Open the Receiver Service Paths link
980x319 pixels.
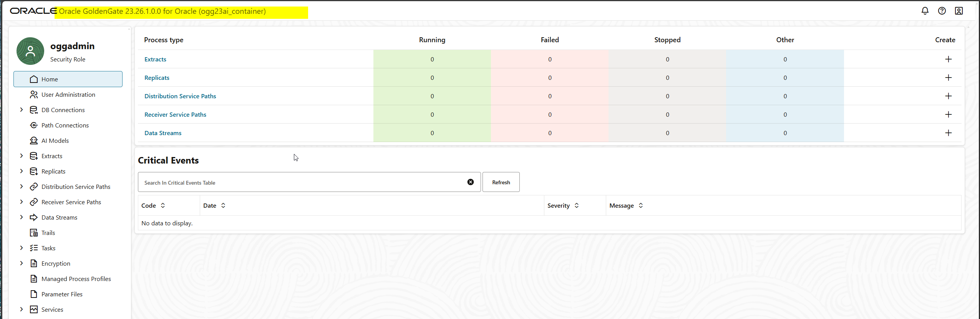click(175, 114)
